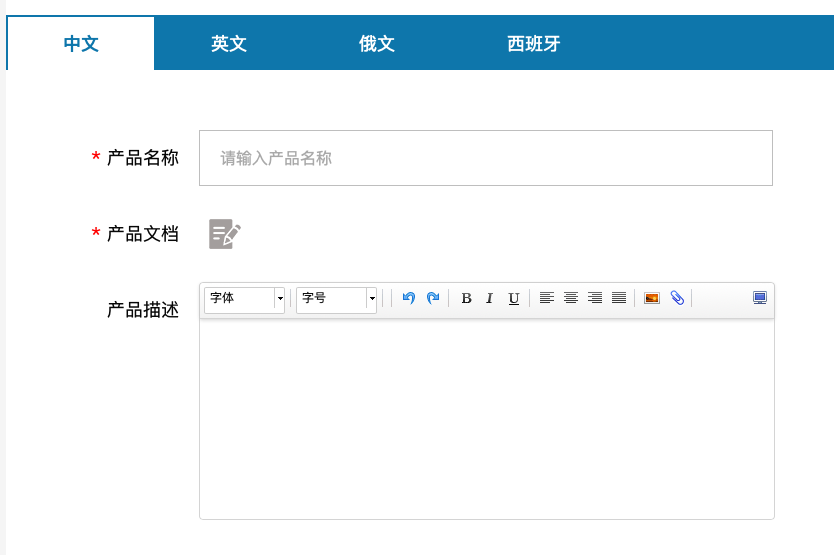The width and height of the screenshot is (834, 555).
Task: Select the 西班牙 tab
Action: coord(533,44)
